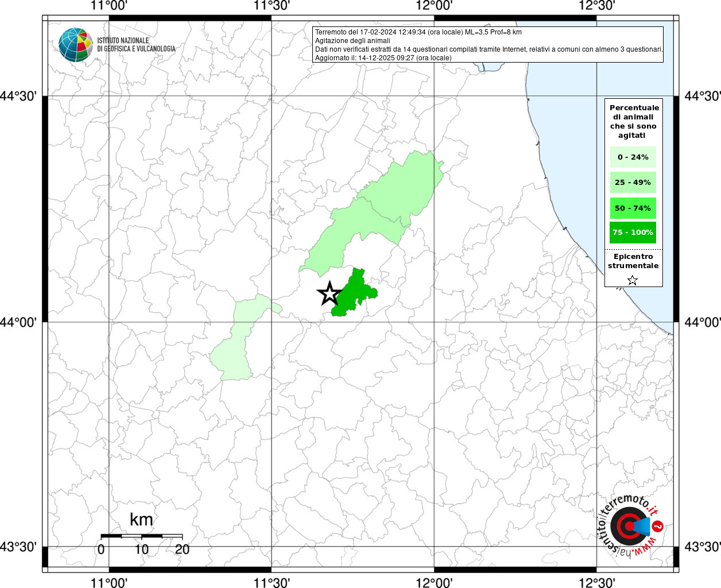Click the epicenter star on the map
The height and width of the screenshot is (588, 721).
329,293
